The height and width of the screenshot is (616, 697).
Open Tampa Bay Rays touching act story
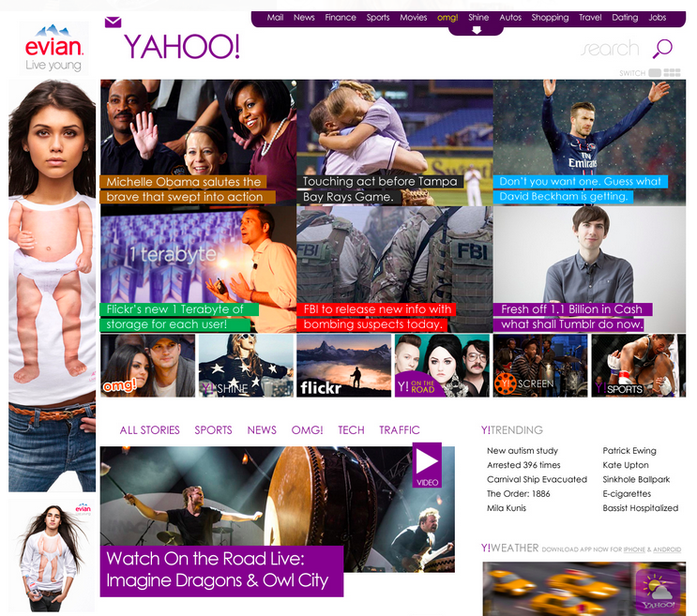click(395, 143)
